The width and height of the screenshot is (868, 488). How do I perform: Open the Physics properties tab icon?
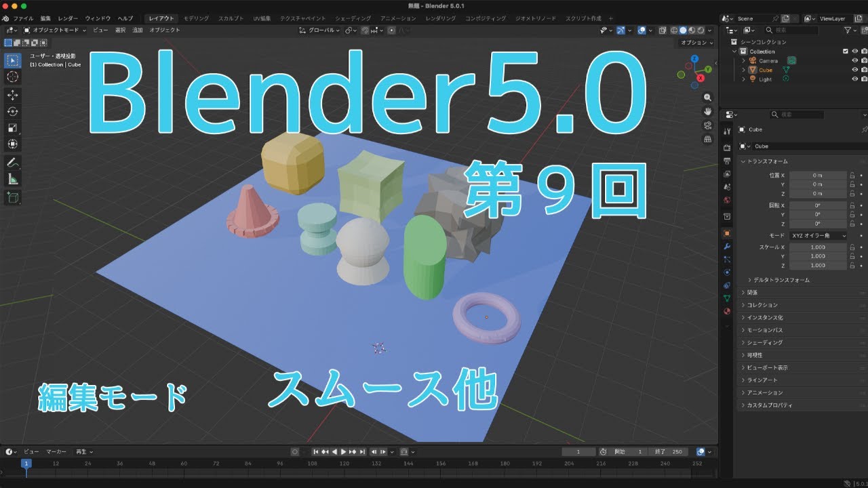[727, 272]
